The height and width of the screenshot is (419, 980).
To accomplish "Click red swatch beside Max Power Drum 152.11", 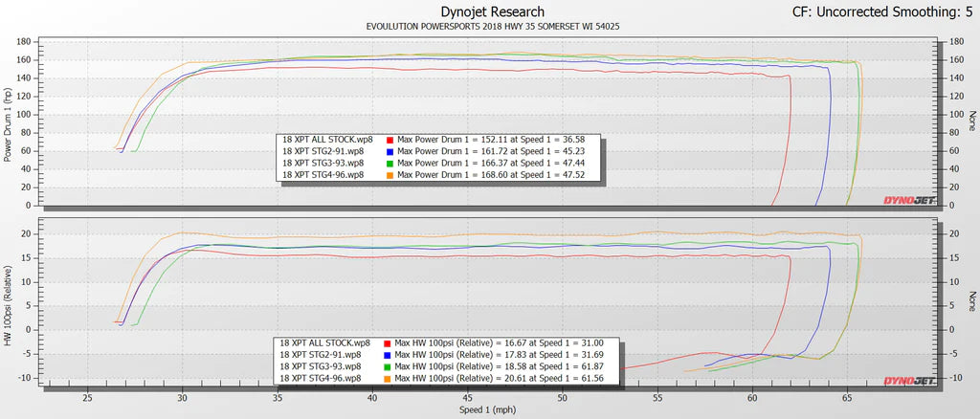I will (x=389, y=139).
